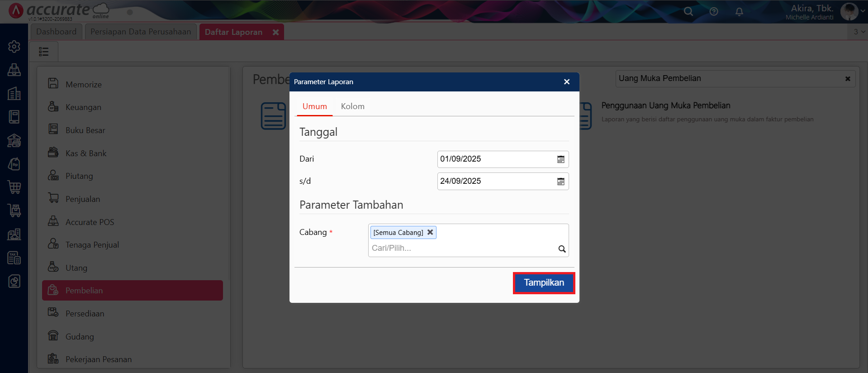Image resolution: width=868 pixels, height=373 pixels.
Task: Expand the open tabs counter dropdown
Action: (859, 32)
